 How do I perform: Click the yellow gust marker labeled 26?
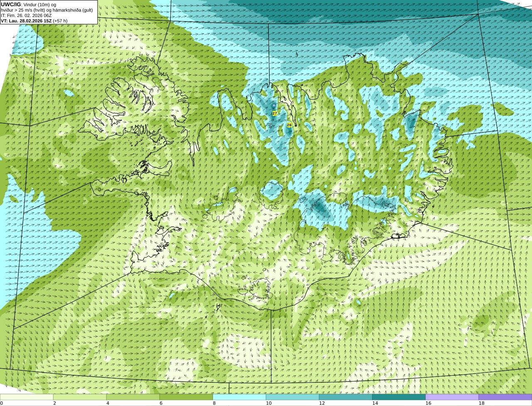tap(289, 125)
